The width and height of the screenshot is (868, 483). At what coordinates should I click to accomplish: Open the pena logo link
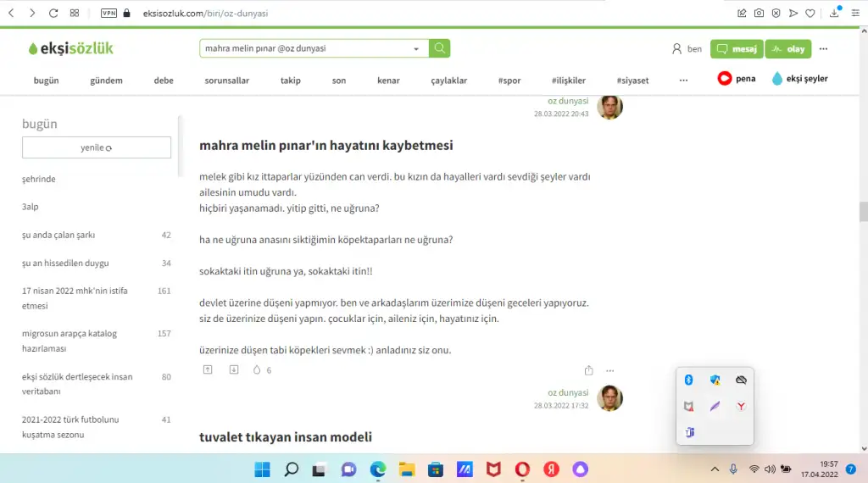click(x=736, y=79)
